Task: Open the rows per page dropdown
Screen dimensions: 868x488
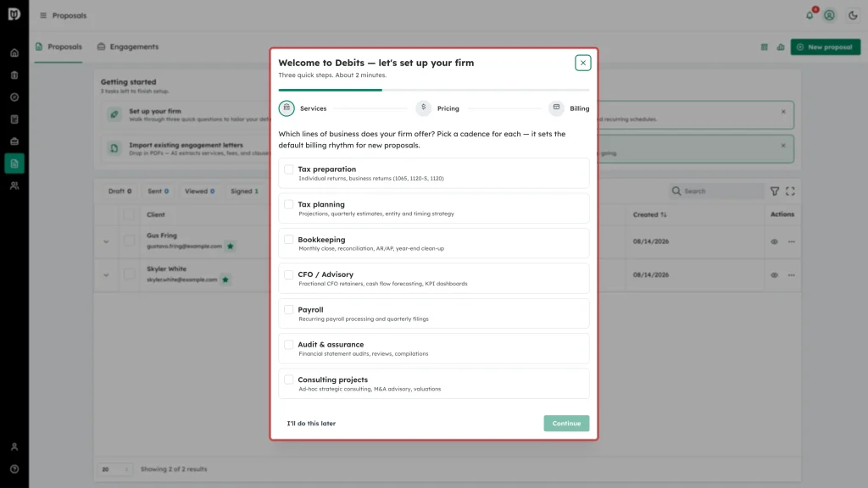Action: point(114,469)
